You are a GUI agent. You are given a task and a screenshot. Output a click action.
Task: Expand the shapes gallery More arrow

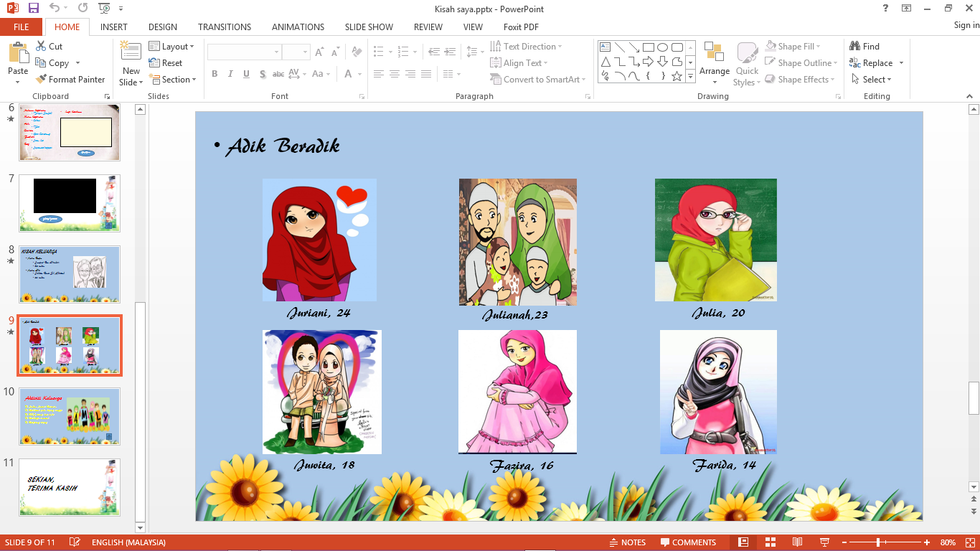tap(691, 76)
